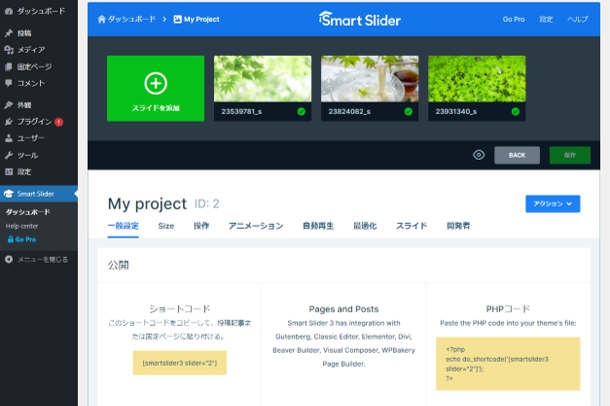This screenshot has width=610, height=406.
Task: Click the shortcode box [smartslider3 slider="2"]
Action: (x=180, y=363)
